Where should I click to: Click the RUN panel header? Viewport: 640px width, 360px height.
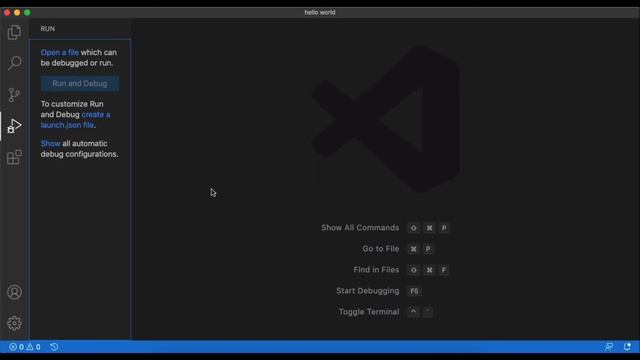(48, 29)
